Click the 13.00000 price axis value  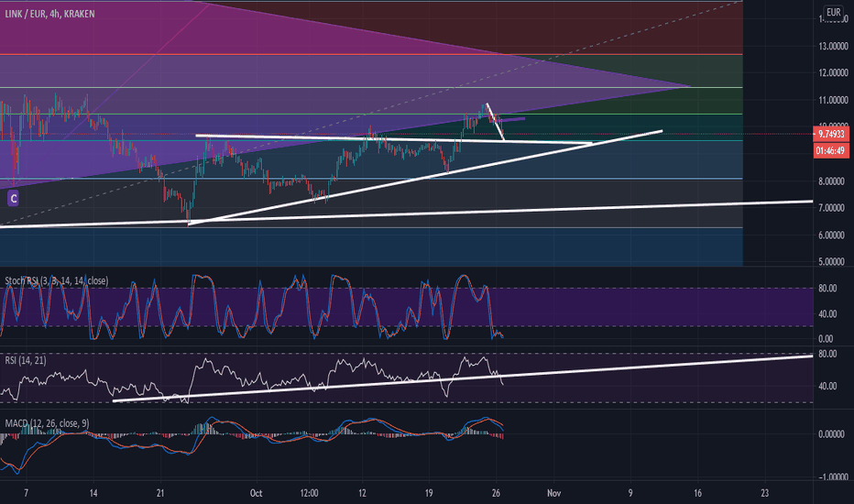click(x=833, y=47)
